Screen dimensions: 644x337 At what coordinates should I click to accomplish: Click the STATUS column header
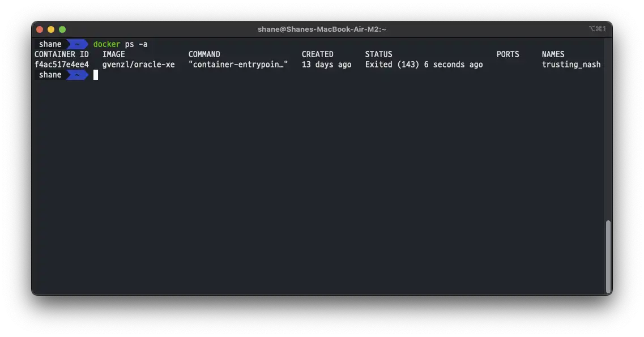click(x=379, y=54)
